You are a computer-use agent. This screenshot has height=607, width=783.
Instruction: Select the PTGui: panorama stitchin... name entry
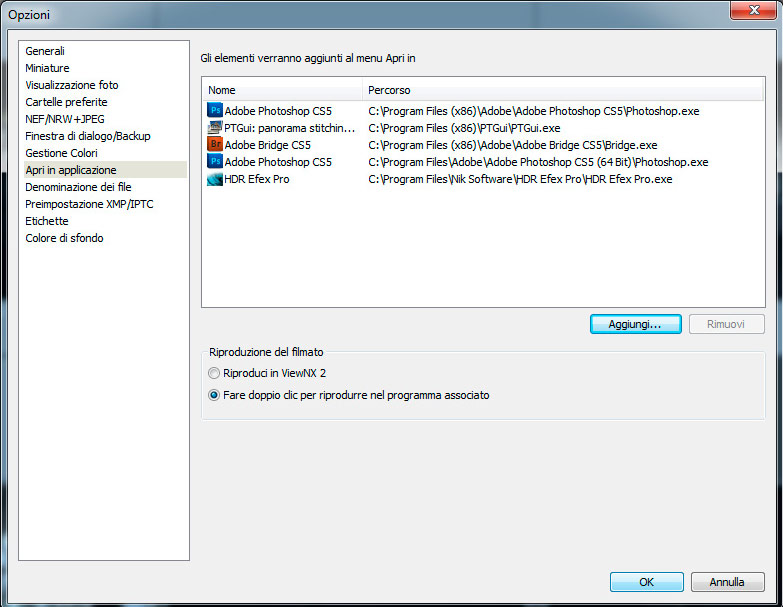(x=290, y=128)
